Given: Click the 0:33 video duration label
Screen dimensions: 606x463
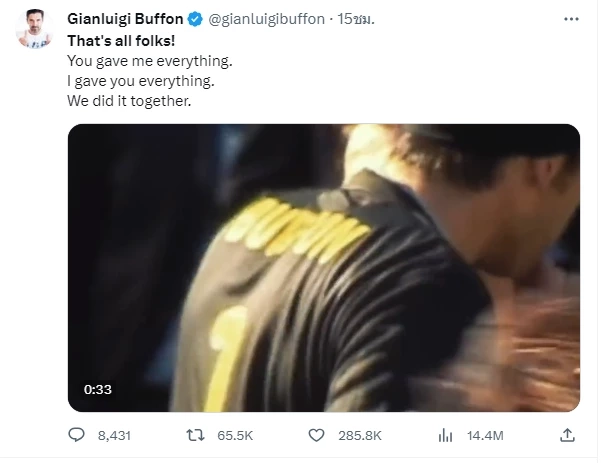Looking at the screenshot, I should (97, 389).
